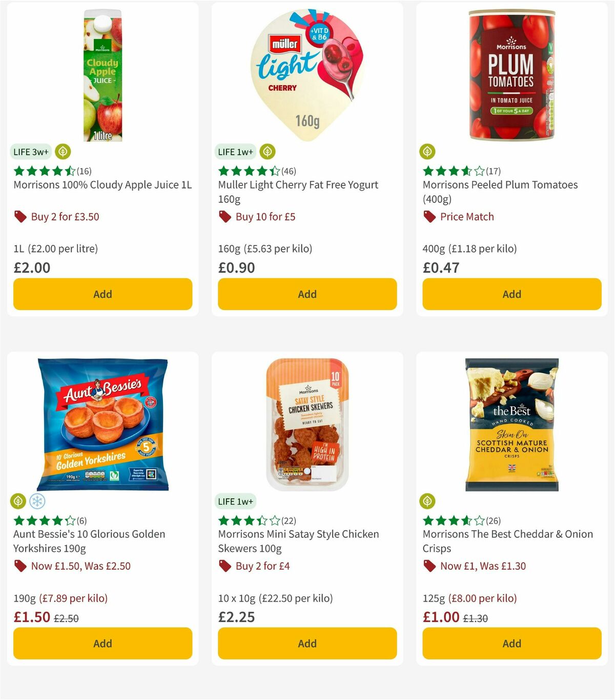Click the price tag icon beside Buy 2 for £3.50

tap(20, 217)
